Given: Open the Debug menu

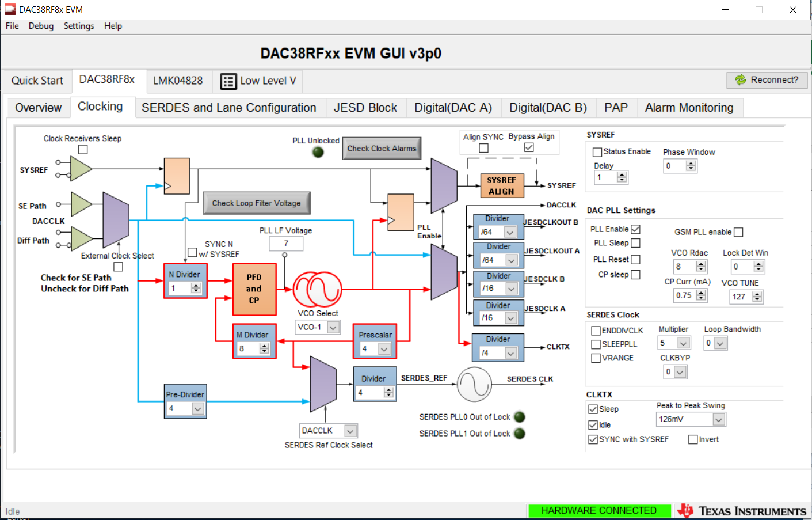Looking at the screenshot, I should (41, 26).
